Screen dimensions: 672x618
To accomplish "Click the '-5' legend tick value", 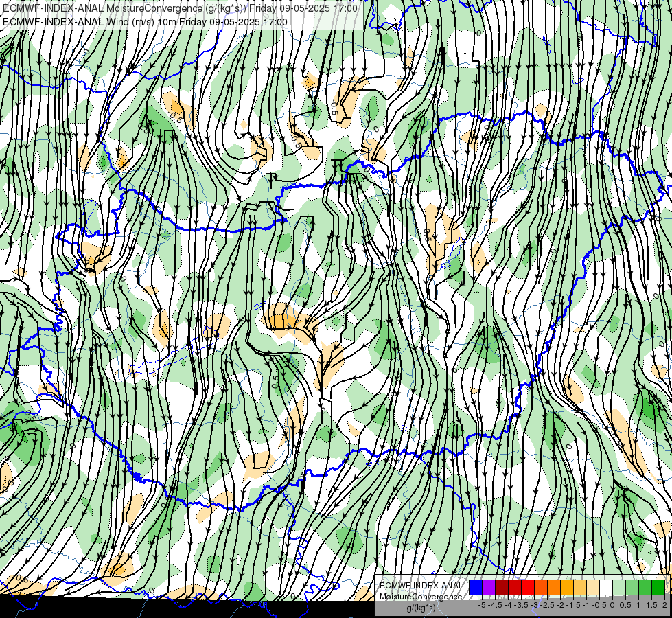I will click(x=482, y=605).
